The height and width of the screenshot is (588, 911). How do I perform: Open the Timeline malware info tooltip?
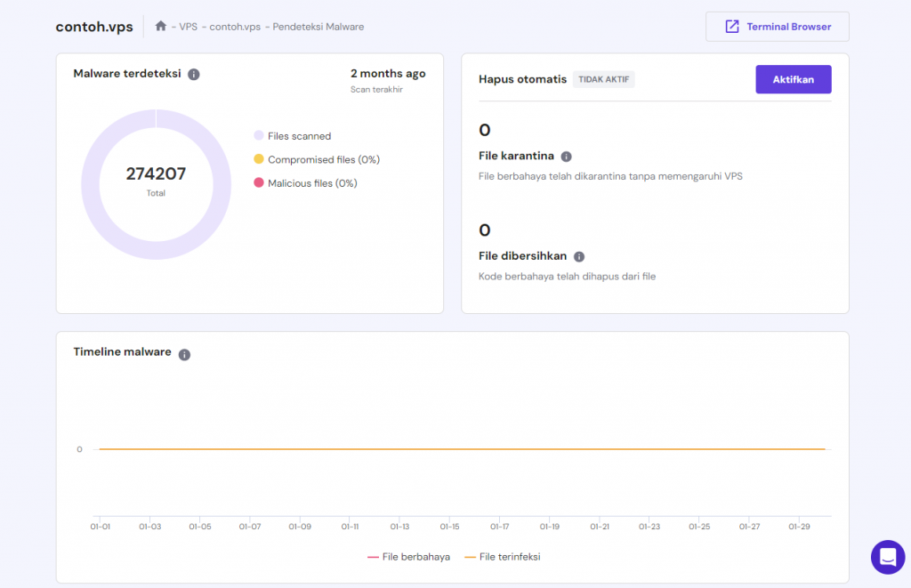pyautogui.click(x=184, y=353)
